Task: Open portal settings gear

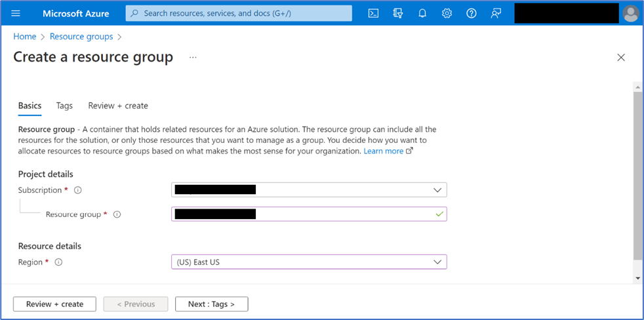Action: tap(447, 14)
